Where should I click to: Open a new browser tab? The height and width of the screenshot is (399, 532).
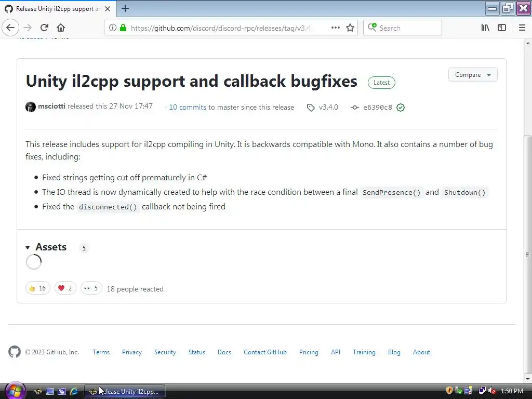(125, 8)
